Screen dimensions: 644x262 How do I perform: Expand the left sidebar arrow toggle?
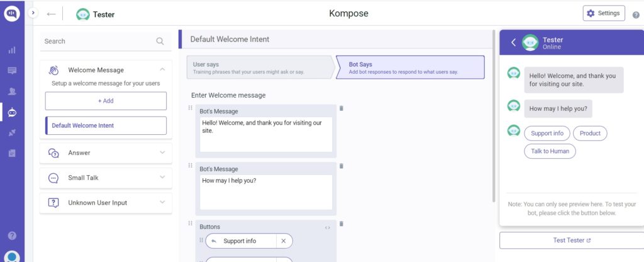tap(33, 13)
